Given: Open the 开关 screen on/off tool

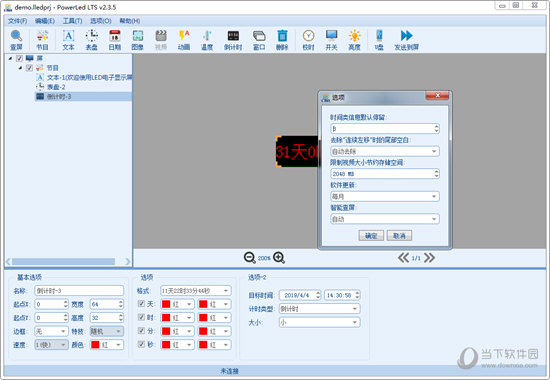Looking at the screenshot, I should point(331,40).
